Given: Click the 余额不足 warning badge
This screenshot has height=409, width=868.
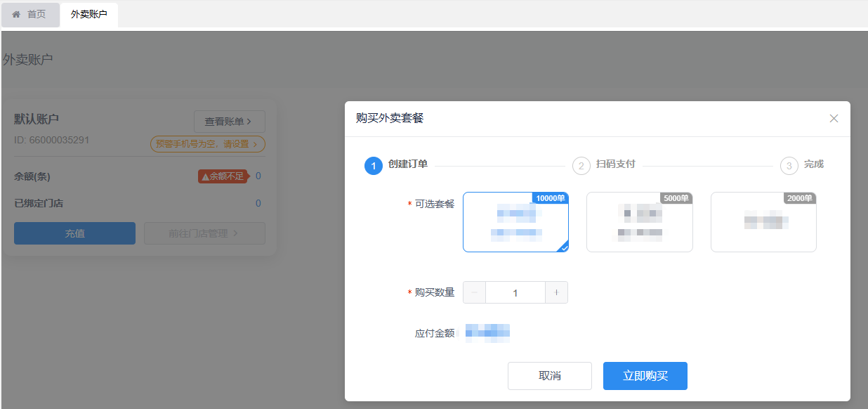Looking at the screenshot, I should click(223, 176).
